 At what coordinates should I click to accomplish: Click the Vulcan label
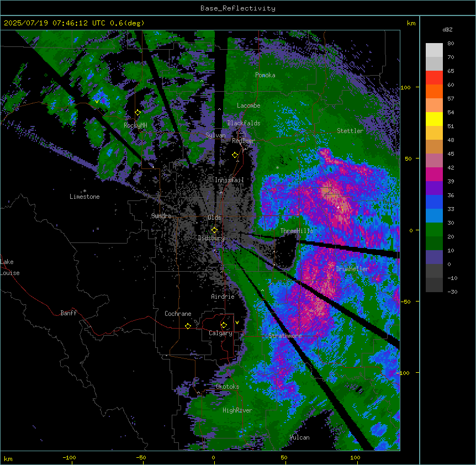coord(299,437)
